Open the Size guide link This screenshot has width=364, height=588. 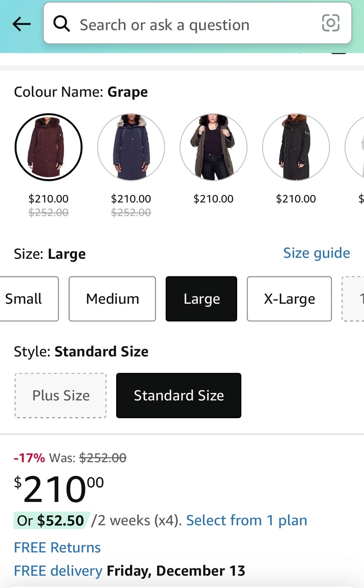tap(316, 253)
